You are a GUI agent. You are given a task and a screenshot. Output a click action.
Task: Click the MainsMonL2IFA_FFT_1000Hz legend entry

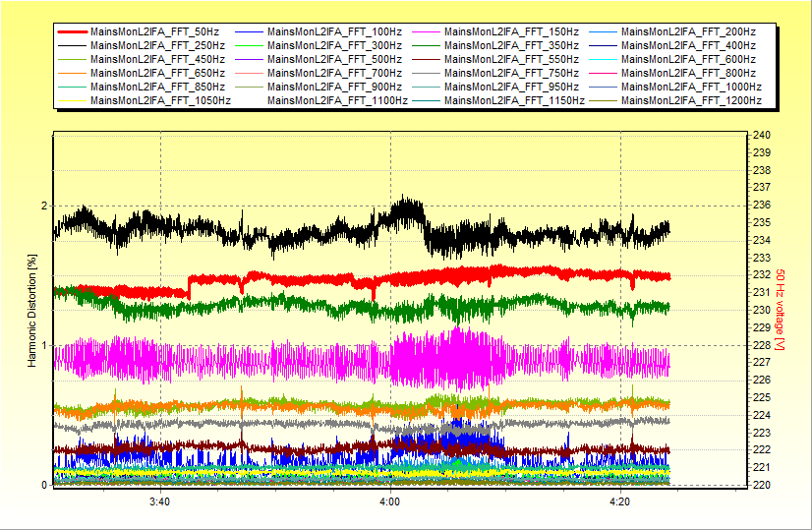(x=691, y=87)
